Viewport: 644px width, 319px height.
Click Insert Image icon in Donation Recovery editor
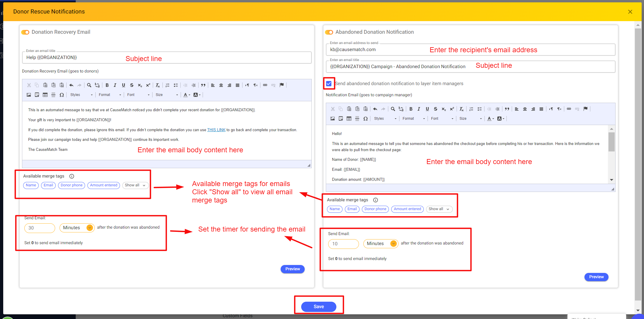click(x=29, y=95)
